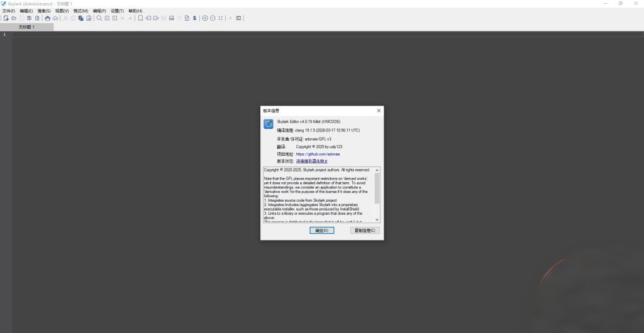Click the 复制信息(C) button

click(365, 231)
